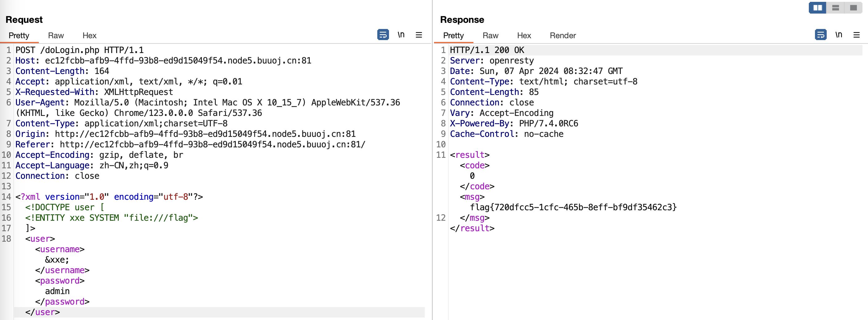
Task: Click the response Connection: close line
Action: coord(492,102)
